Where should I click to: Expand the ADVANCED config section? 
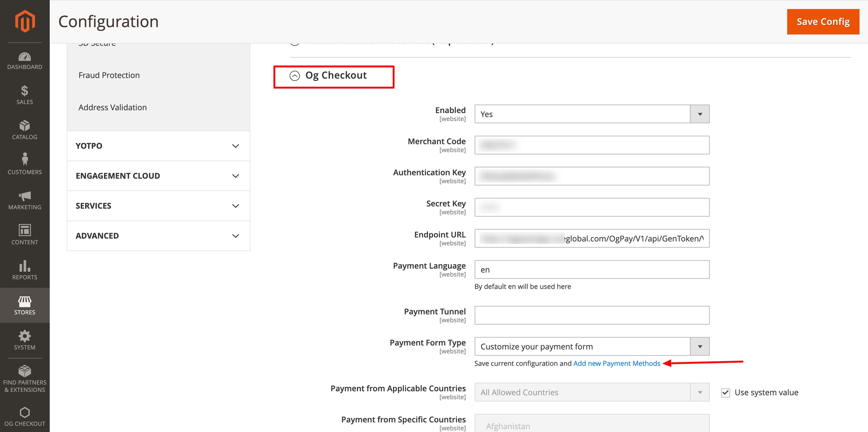pos(158,236)
